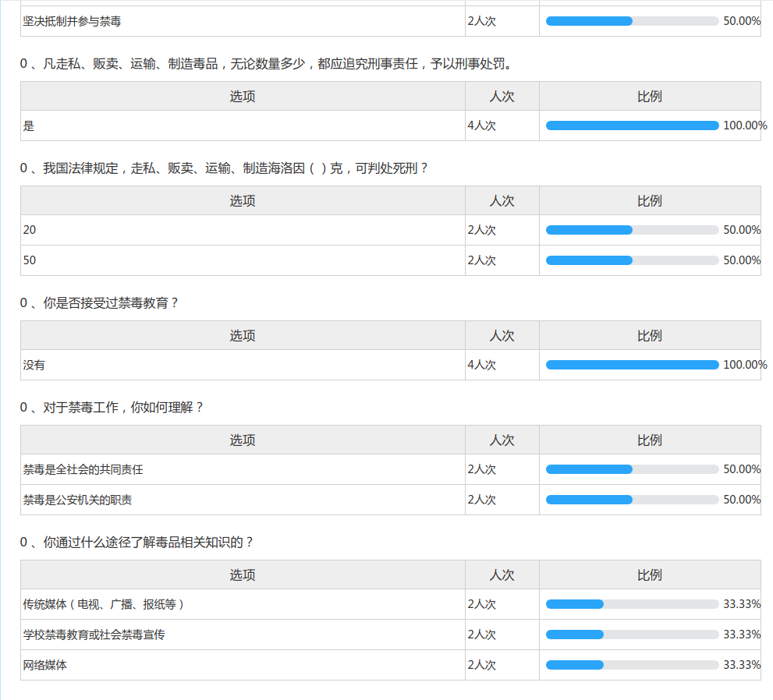Click the "你是否接受过禁毒教育？" question title
This screenshot has height=700, width=773.
[x=99, y=303]
